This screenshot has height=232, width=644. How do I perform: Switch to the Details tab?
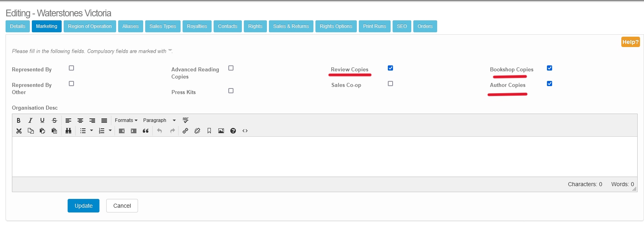pos(18,26)
